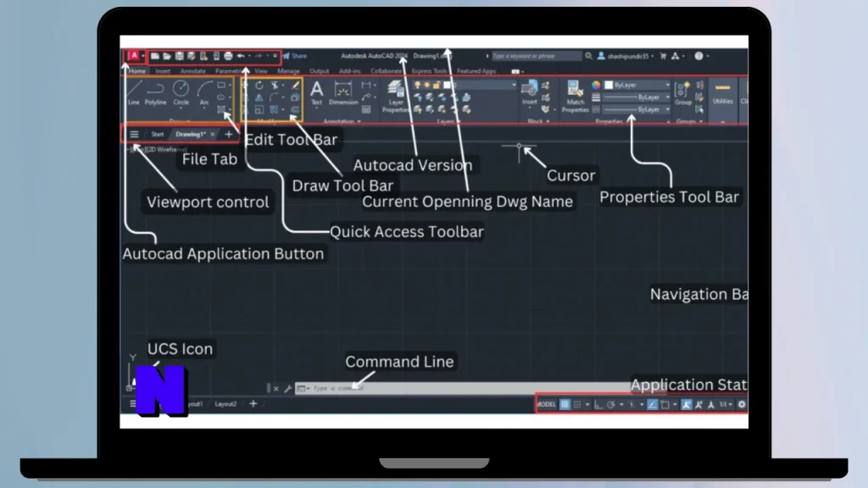Click the Insert block tool
Screen dimensions: 868x488
(x=529, y=92)
